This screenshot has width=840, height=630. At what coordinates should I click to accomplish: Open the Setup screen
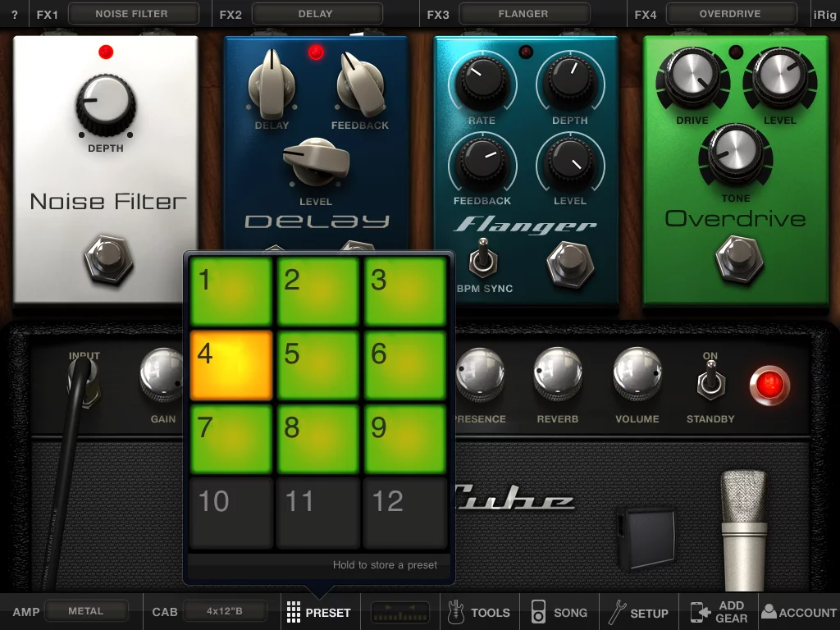[x=637, y=612]
